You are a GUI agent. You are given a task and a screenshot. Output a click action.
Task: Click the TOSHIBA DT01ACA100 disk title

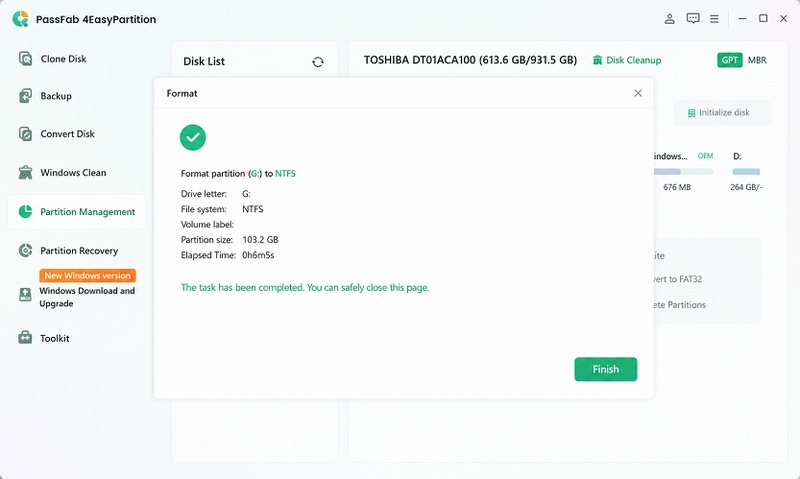470,60
